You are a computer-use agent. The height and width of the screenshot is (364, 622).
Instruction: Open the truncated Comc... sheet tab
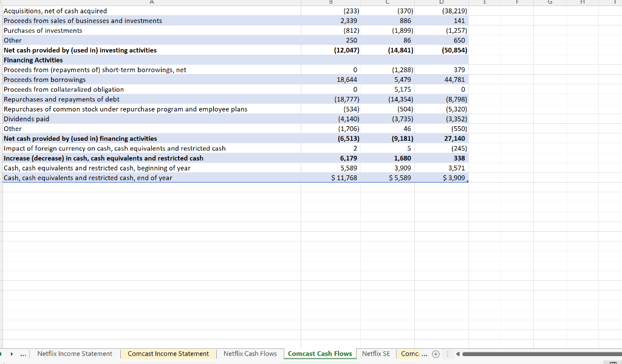(408, 354)
